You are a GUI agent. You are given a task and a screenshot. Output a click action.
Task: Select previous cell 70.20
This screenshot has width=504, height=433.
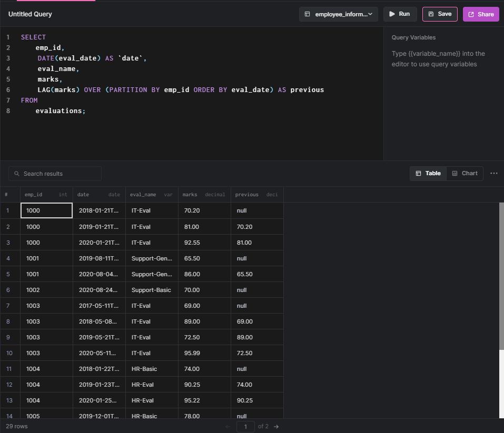point(257,227)
